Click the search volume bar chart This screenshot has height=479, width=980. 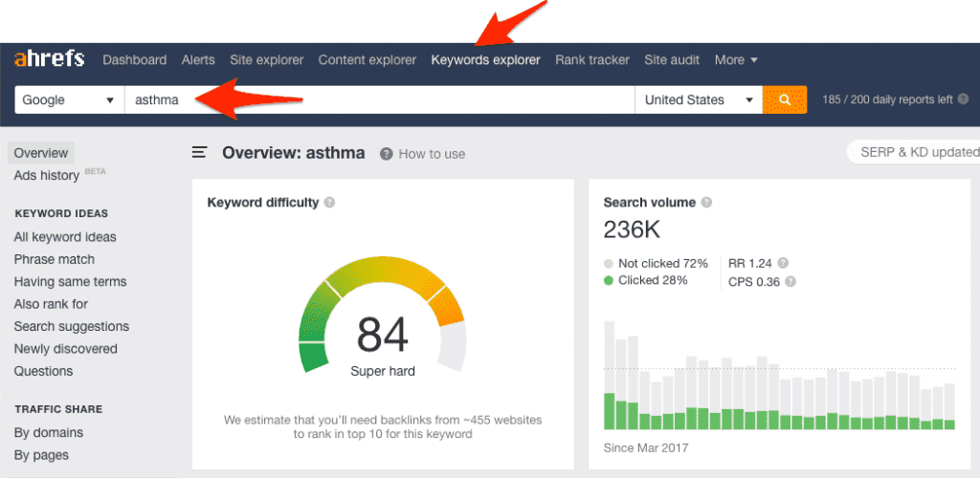[779, 375]
